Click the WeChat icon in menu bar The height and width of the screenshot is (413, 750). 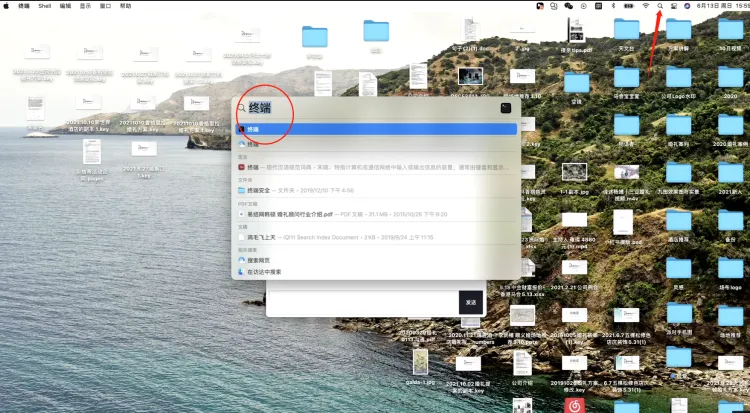[x=569, y=6]
